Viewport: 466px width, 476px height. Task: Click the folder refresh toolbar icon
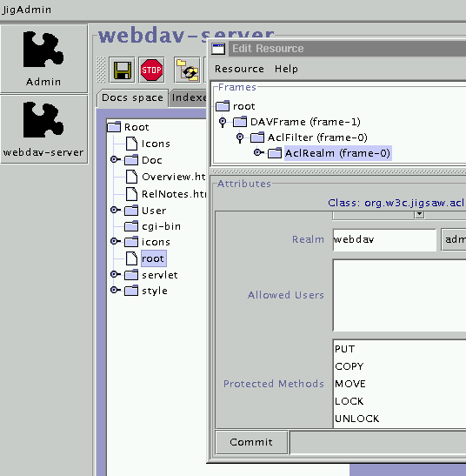[187, 70]
